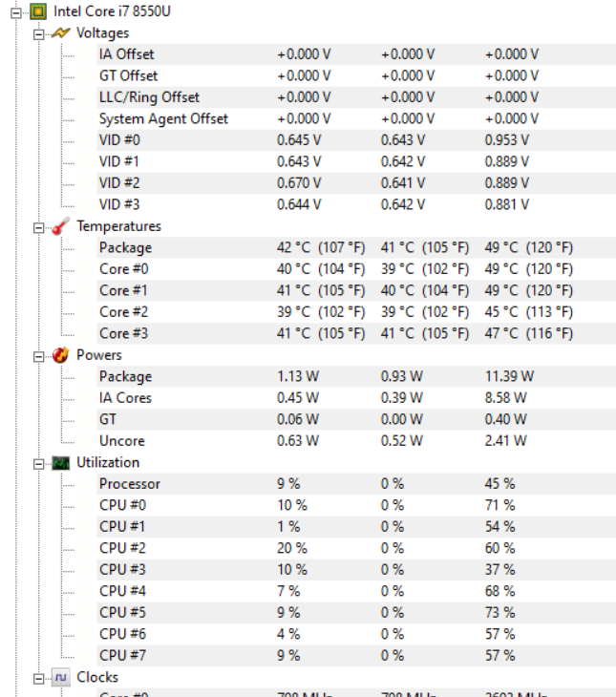The image size is (616, 697).
Task: Select the CPU #1 utilization row
Action: pyautogui.click(x=356, y=527)
